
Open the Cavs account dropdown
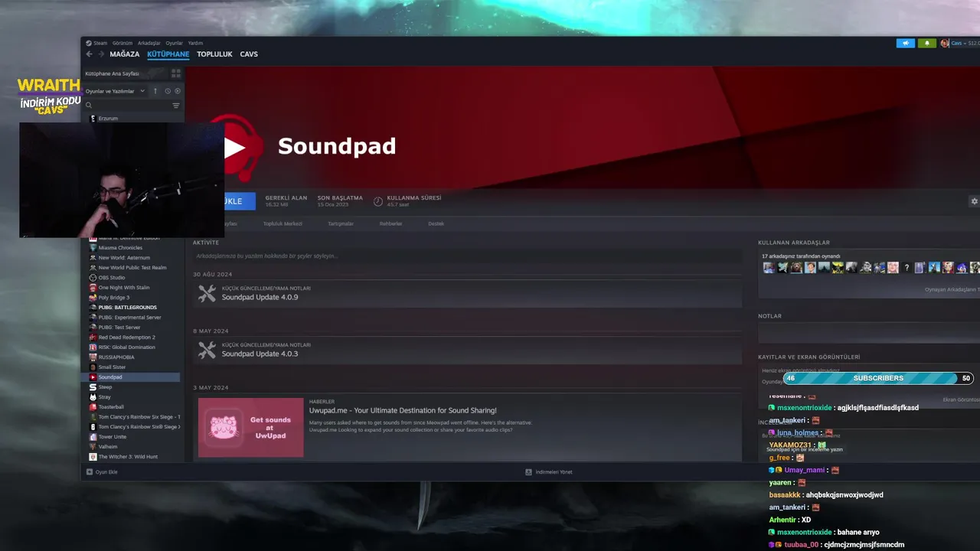tap(960, 43)
